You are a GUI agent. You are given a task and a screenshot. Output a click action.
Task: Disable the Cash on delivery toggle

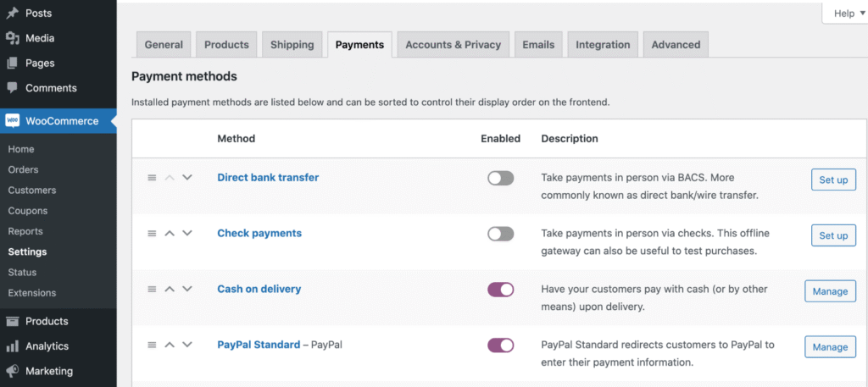(500, 290)
